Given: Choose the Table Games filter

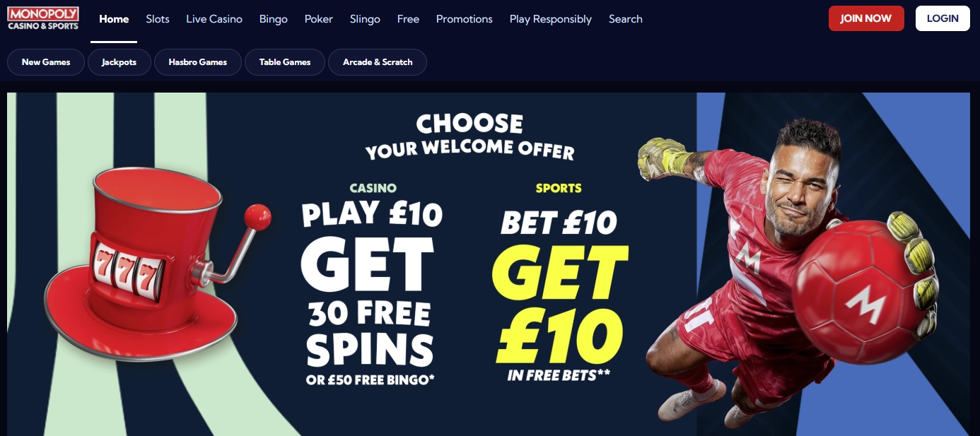Looking at the screenshot, I should point(285,62).
